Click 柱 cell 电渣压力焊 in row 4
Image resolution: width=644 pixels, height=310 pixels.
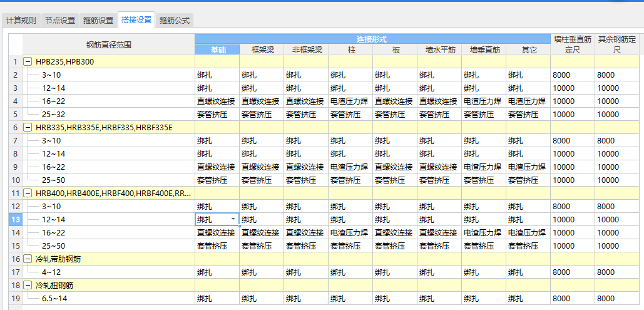[350, 101]
